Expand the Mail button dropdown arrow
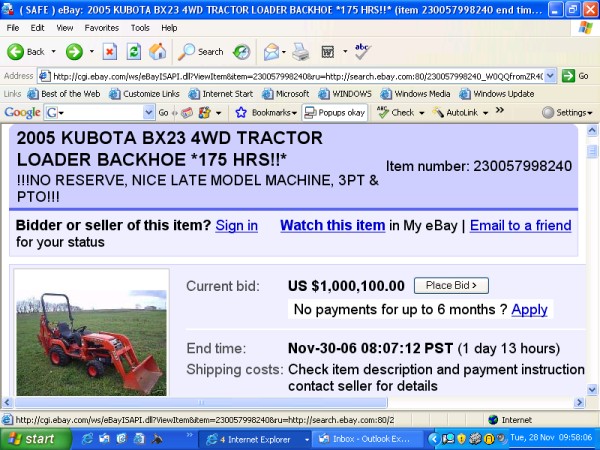The width and height of the screenshot is (600, 450). click(284, 52)
